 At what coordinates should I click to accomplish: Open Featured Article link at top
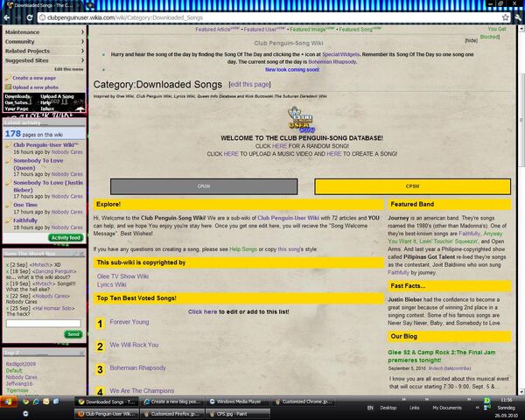213,30
